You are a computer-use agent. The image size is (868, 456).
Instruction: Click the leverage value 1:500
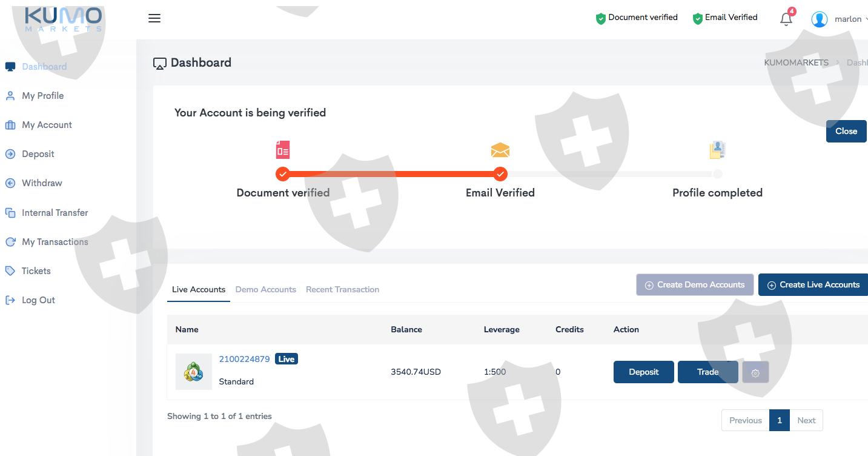coord(495,372)
